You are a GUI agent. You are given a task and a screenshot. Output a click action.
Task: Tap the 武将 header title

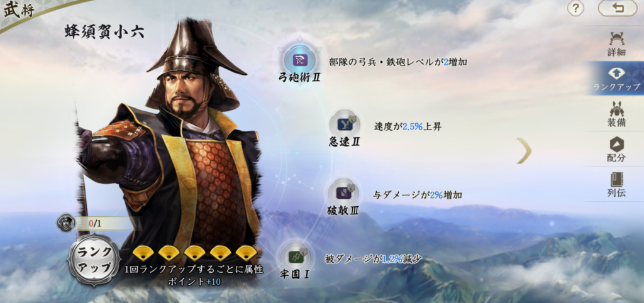pyautogui.click(x=19, y=10)
